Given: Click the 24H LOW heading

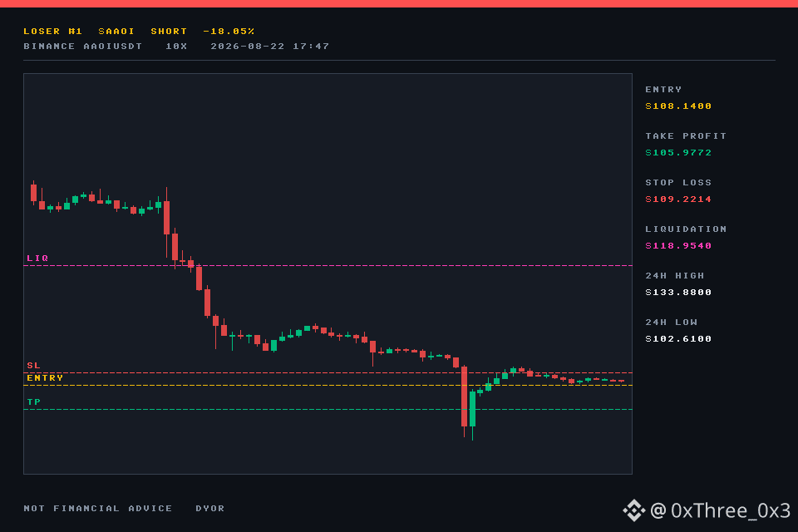Looking at the screenshot, I should 672,323.
